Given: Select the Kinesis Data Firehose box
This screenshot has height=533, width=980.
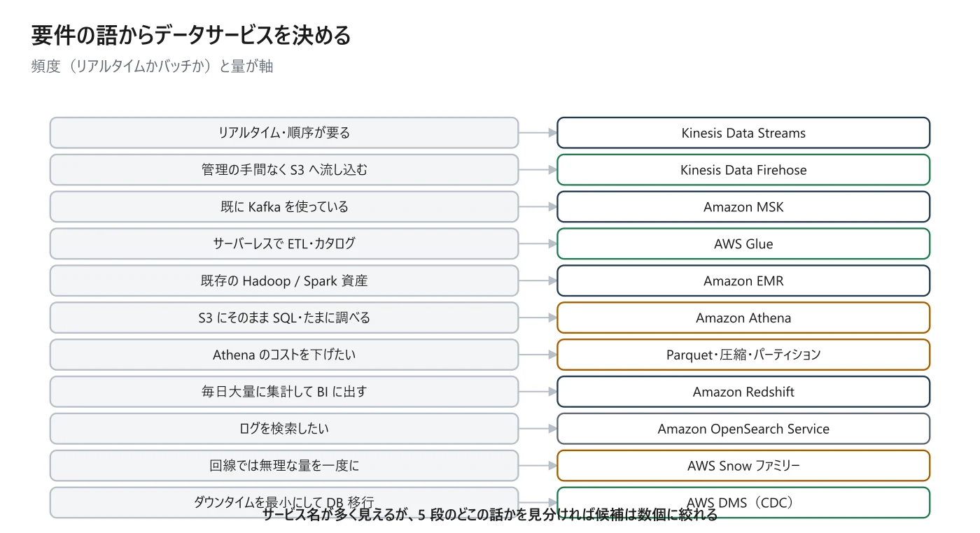Looking at the screenshot, I should [x=743, y=170].
